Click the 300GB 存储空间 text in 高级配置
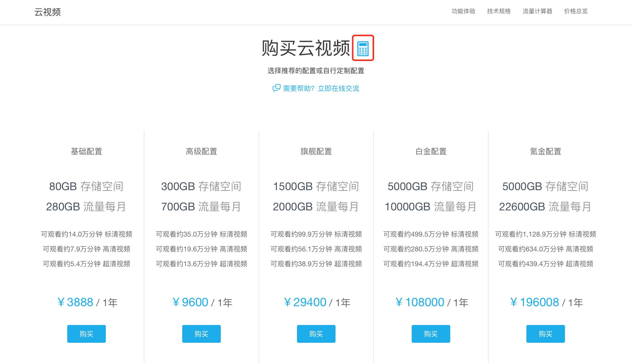Image resolution: width=632 pixels, height=364 pixels. click(201, 186)
